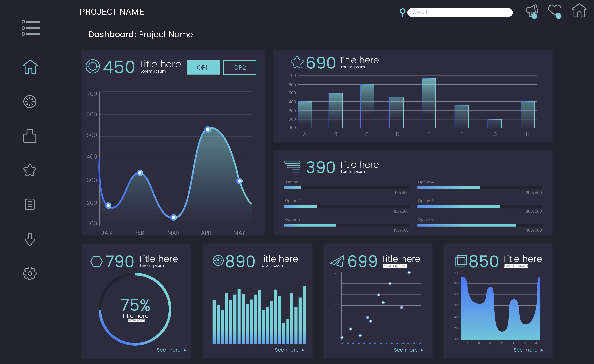Open the sidebar document icon
The height and width of the screenshot is (364, 594).
click(30, 204)
